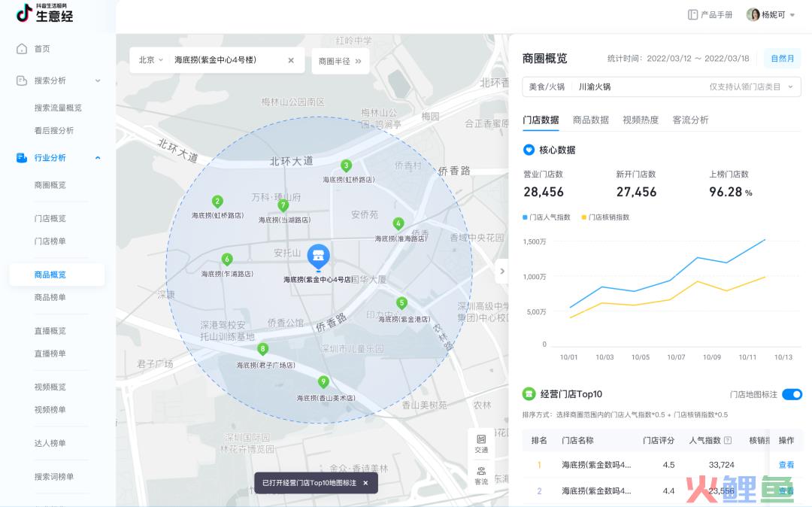812x507 pixels.
Task: Open 视频榜单 in the sidebar
Action: tap(50, 410)
